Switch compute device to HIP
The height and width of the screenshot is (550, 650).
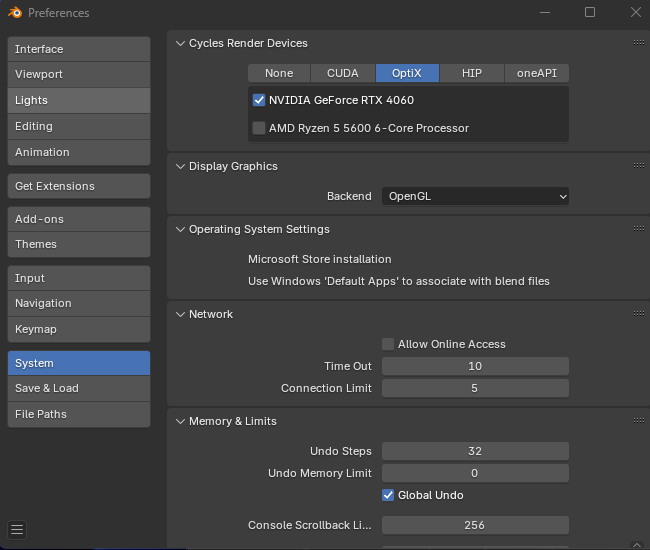(472, 73)
